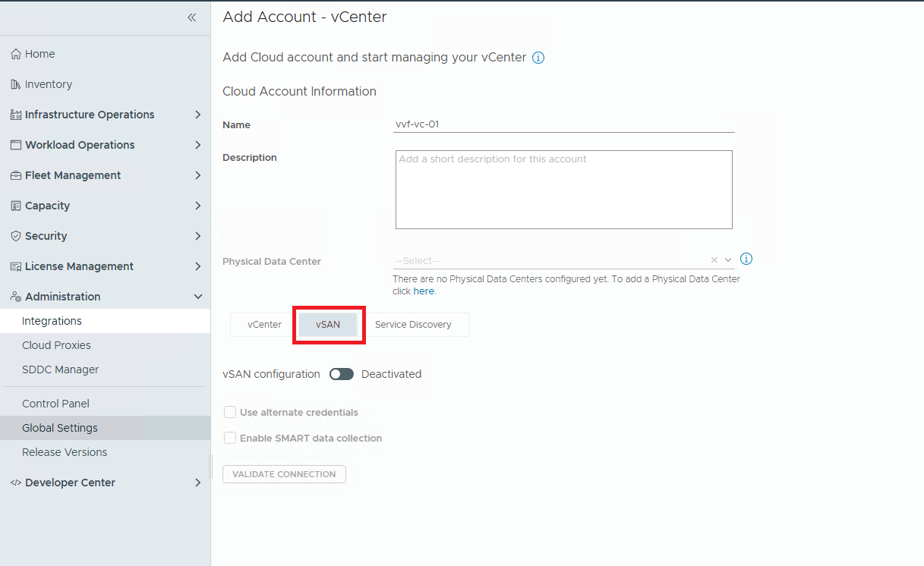Open Inventory via its sidebar icon

(16, 84)
